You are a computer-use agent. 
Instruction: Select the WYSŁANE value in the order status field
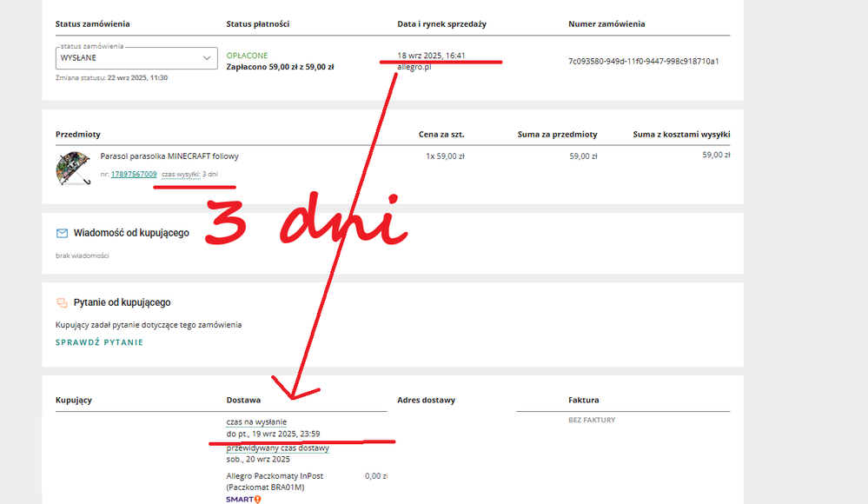[x=122, y=58]
